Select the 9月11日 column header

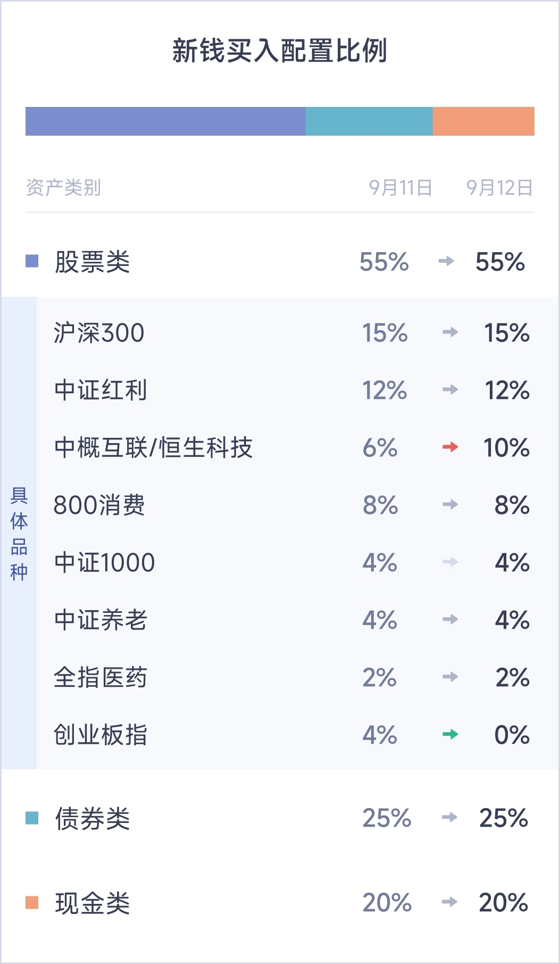point(400,188)
